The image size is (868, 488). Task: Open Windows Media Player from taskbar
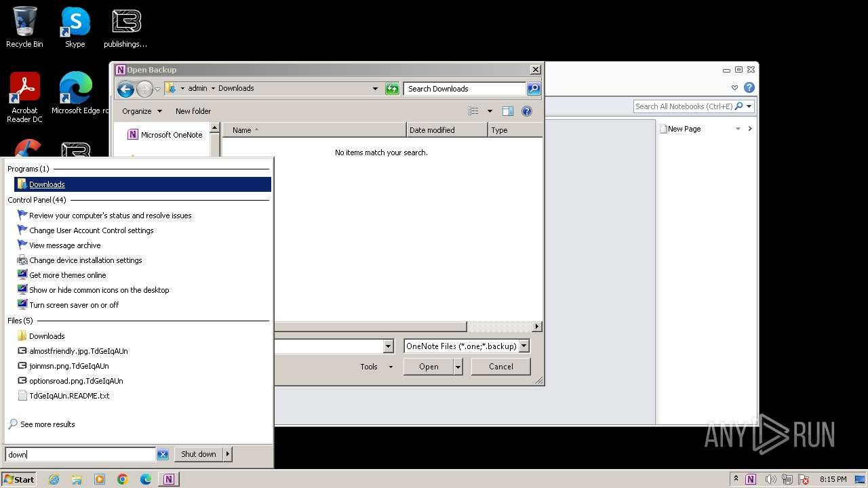click(100, 479)
